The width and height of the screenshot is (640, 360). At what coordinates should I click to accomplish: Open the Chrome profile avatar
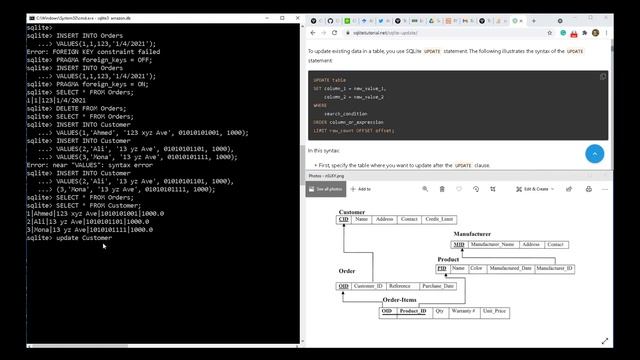tap(595, 33)
